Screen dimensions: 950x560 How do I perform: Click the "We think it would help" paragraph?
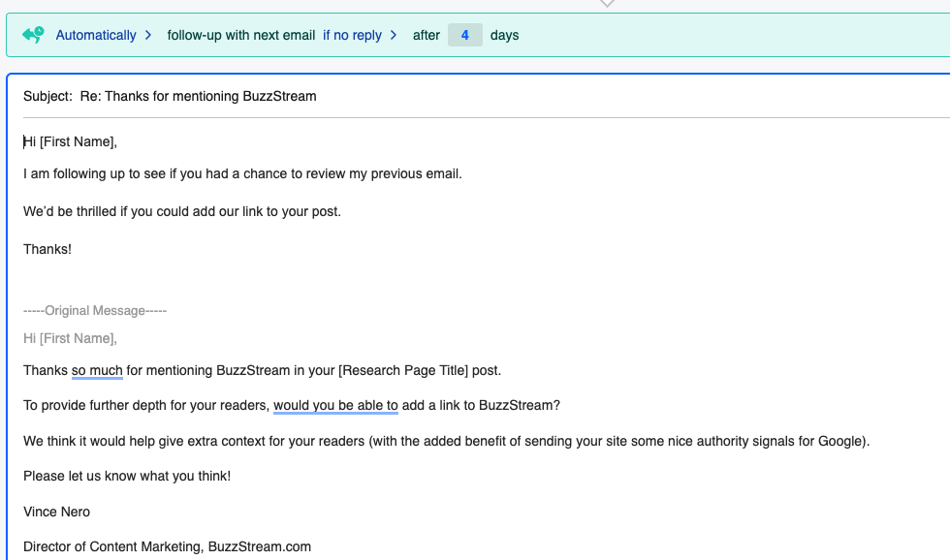click(x=446, y=441)
